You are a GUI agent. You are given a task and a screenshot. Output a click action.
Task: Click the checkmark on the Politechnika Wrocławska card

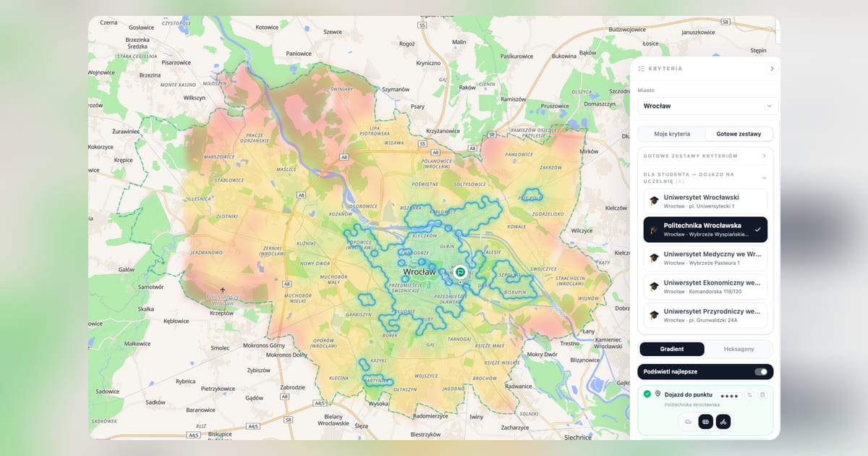[x=757, y=229]
